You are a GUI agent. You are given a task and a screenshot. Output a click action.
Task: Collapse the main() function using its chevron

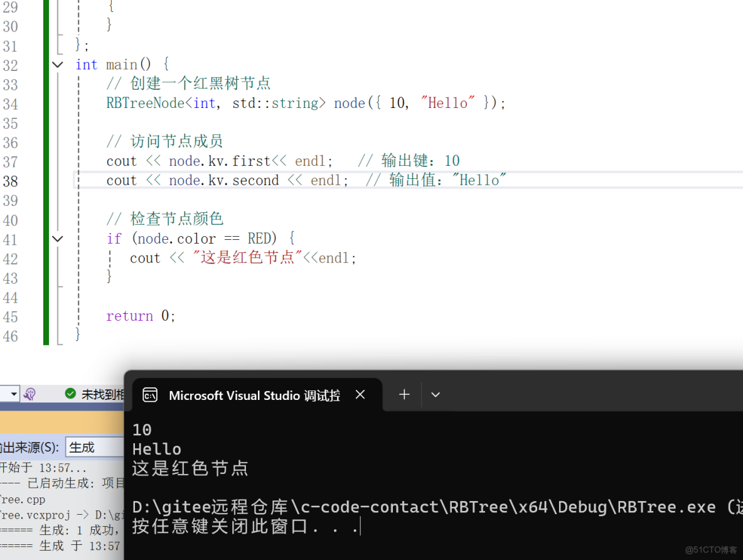click(x=57, y=65)
